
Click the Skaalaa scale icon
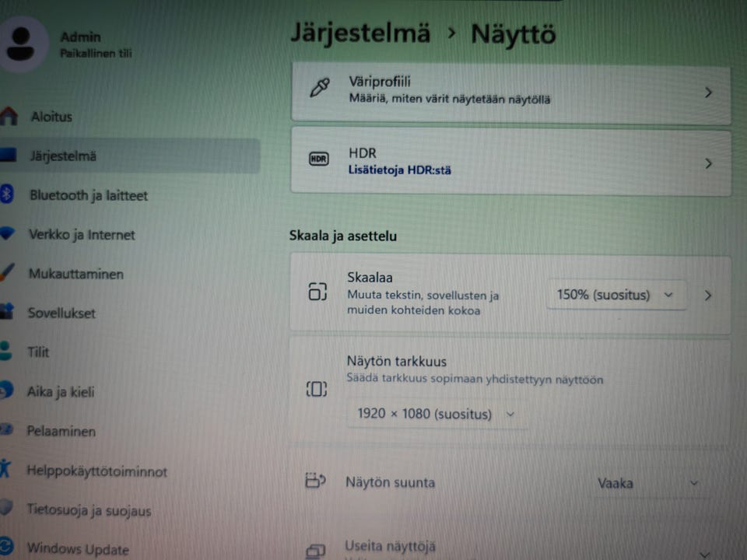coord(317,292)
